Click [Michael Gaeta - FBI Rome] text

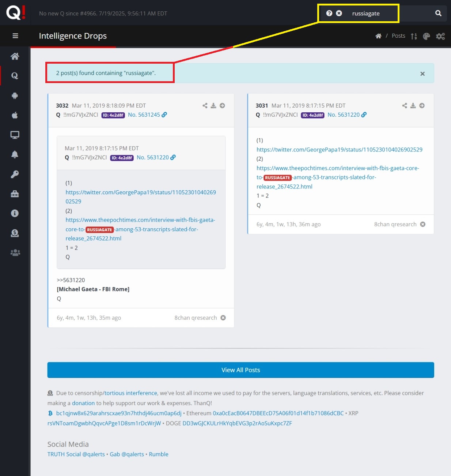click(93, 289)
